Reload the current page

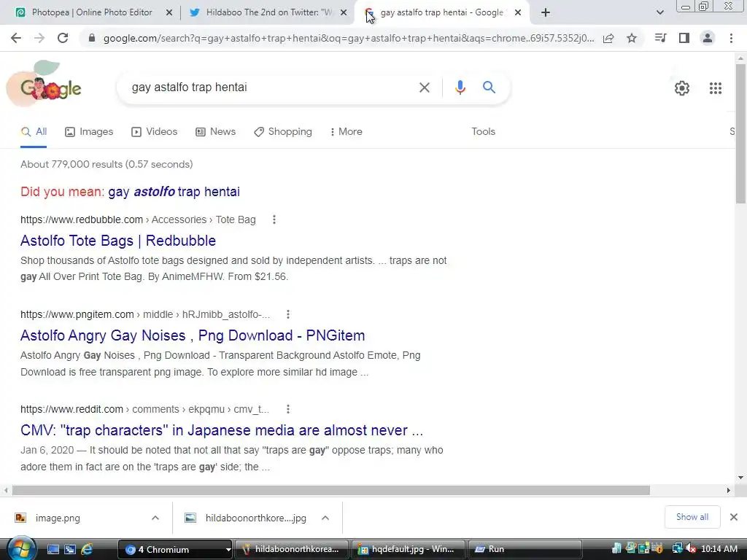(63, 38)
